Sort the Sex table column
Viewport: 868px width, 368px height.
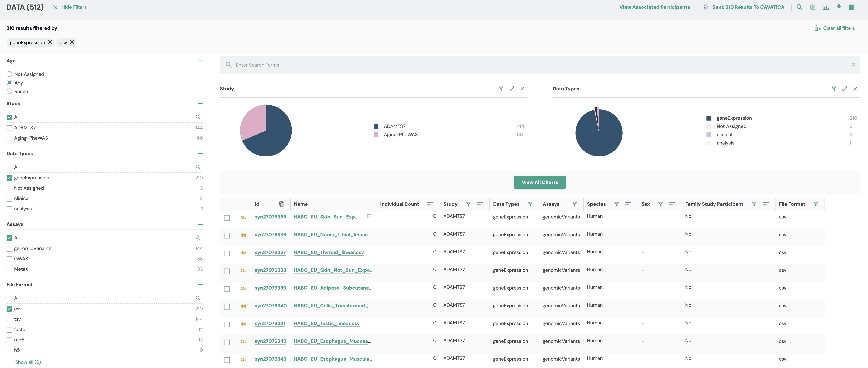(x=672, y=204)
